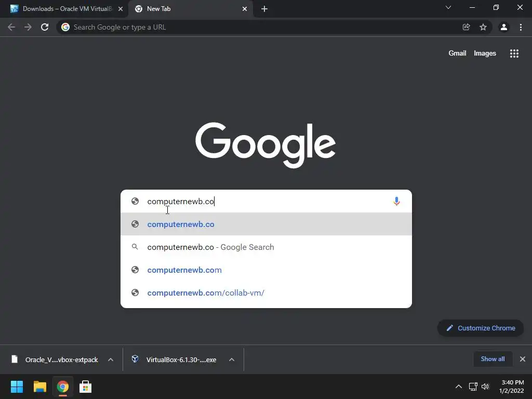Select the computernewb.co suggestion
The width and height of the screenshot is (532, 399).
[266, 224]
